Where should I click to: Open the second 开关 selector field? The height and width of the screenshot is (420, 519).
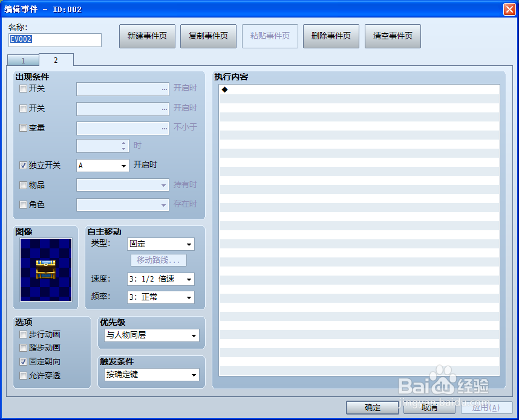click(x=122, y=109)
